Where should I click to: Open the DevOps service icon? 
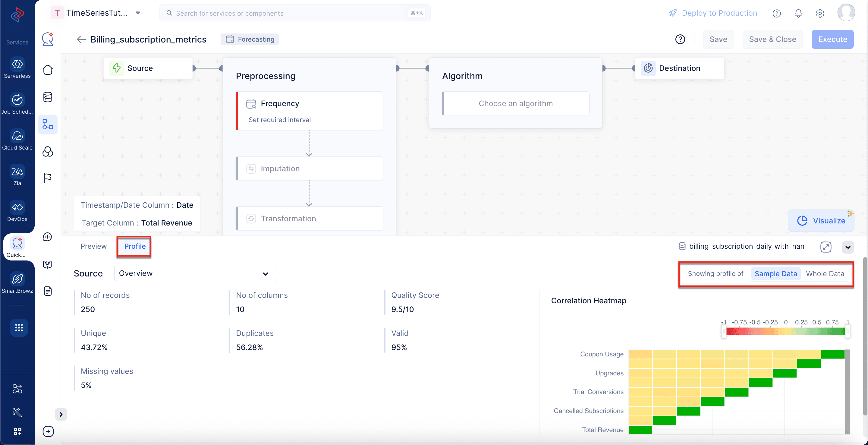[17, 207]
